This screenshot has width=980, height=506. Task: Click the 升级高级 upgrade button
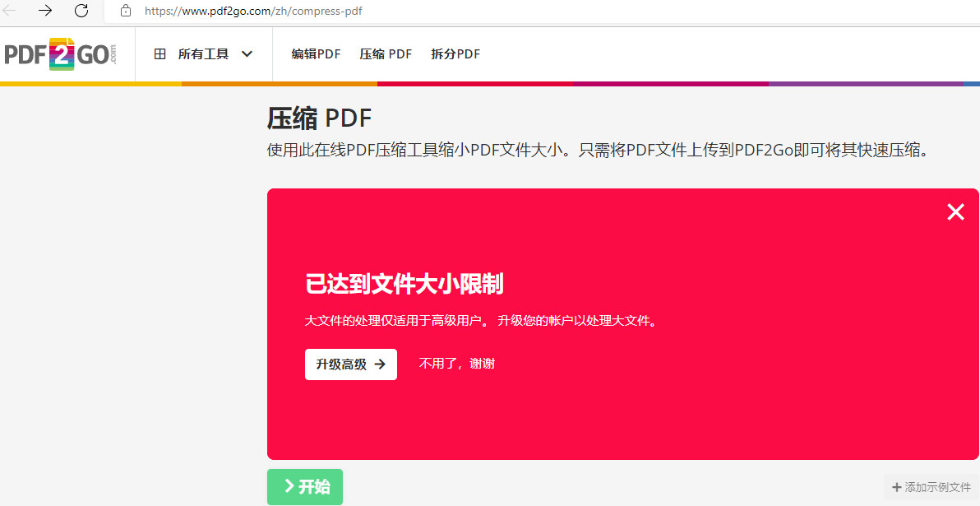coord(350,364)
